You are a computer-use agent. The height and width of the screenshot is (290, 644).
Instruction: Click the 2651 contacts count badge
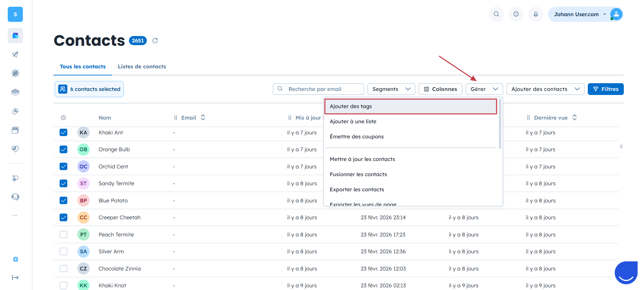point(138,41)
